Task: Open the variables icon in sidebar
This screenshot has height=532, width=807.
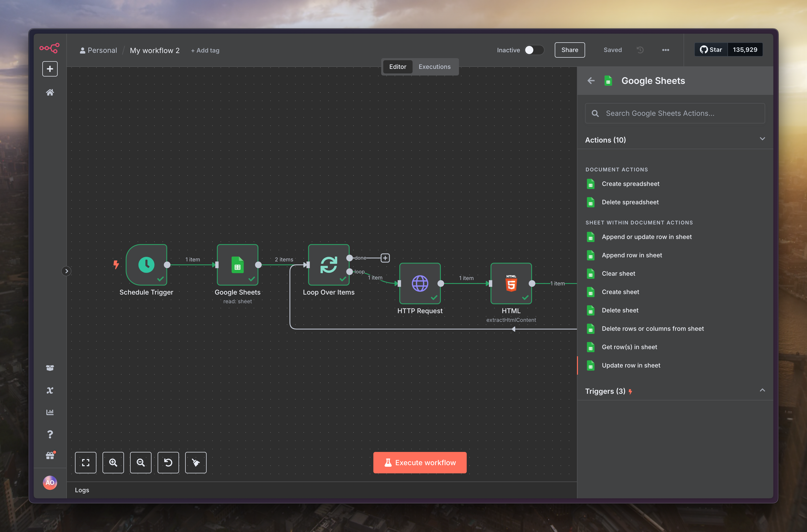Action: click(x=50, y=390)
